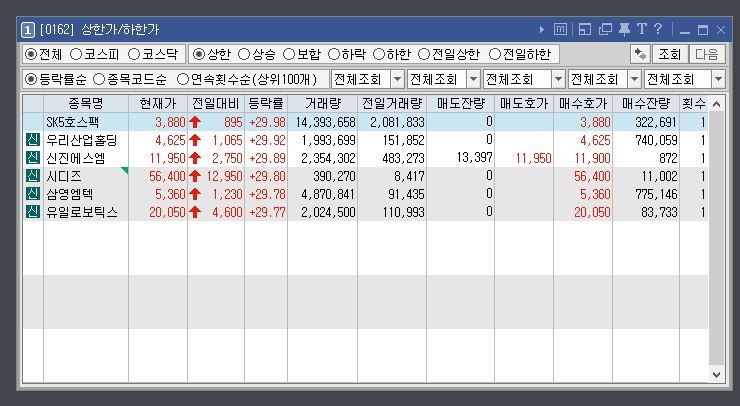Click the vertical scrollbar track of the table
The width and height of the screenshot is (740, 406).
point(716,239)
